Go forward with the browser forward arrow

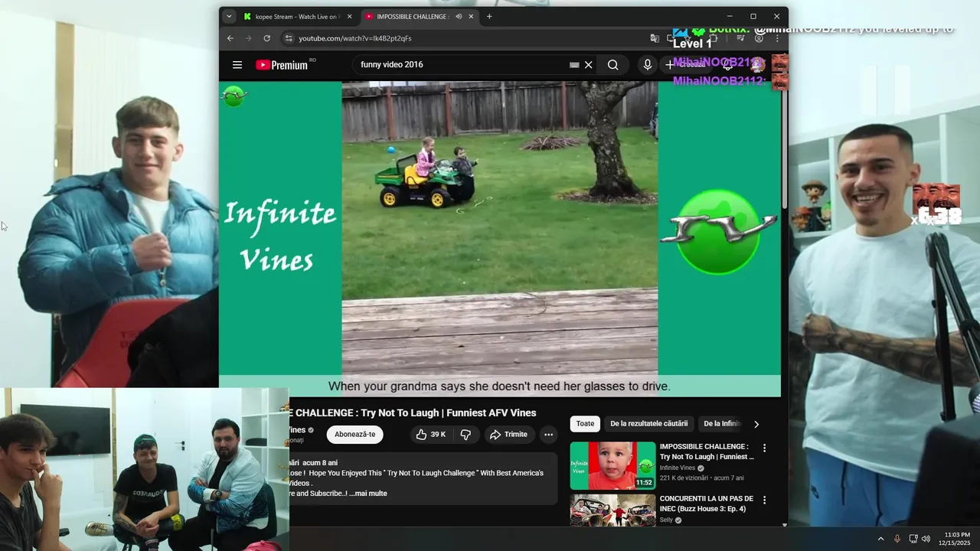click(248, 38)
